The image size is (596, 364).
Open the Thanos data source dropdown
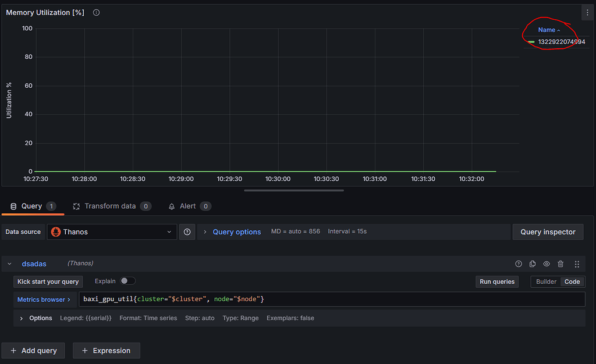click(112, 231)
